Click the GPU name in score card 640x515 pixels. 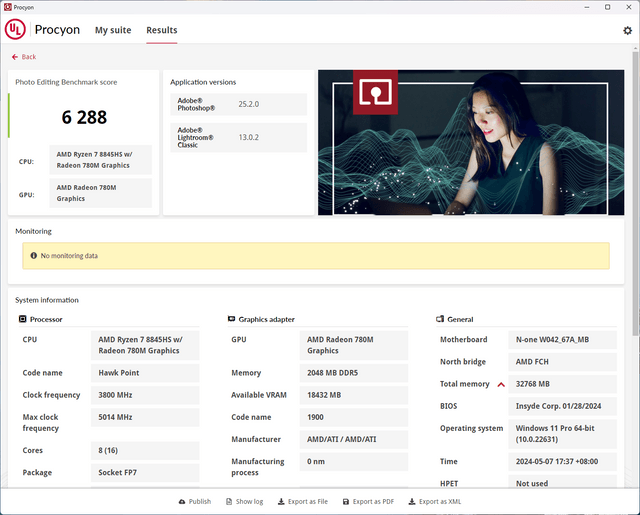[100, 193]
